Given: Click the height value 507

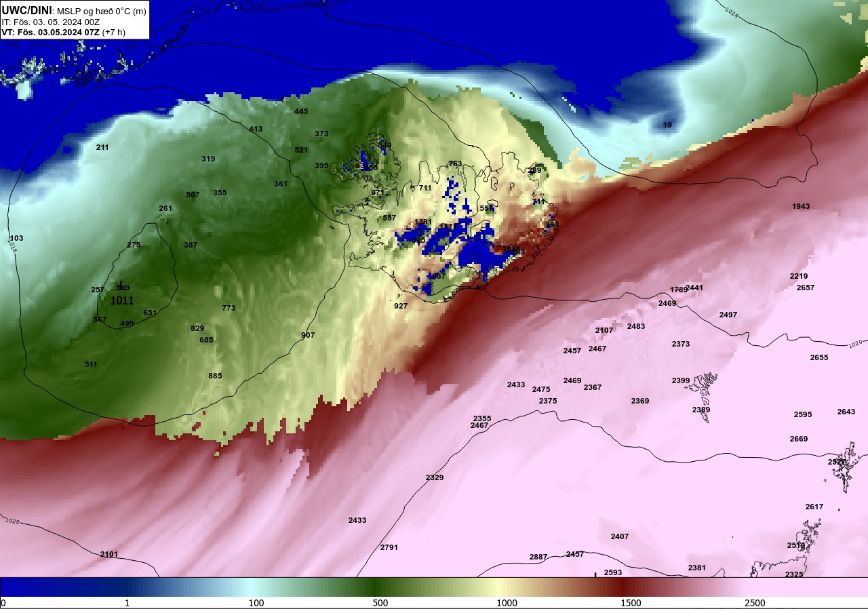Looking at the screenshot, I should pos(193,195).
